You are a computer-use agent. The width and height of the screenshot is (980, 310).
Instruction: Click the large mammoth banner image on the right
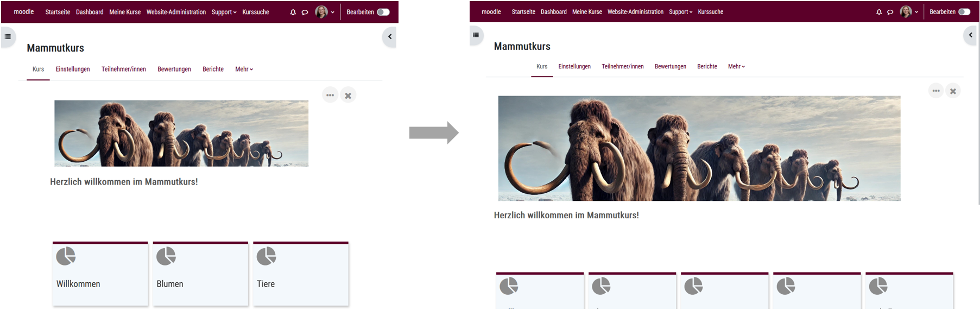(x=699, y=148)
